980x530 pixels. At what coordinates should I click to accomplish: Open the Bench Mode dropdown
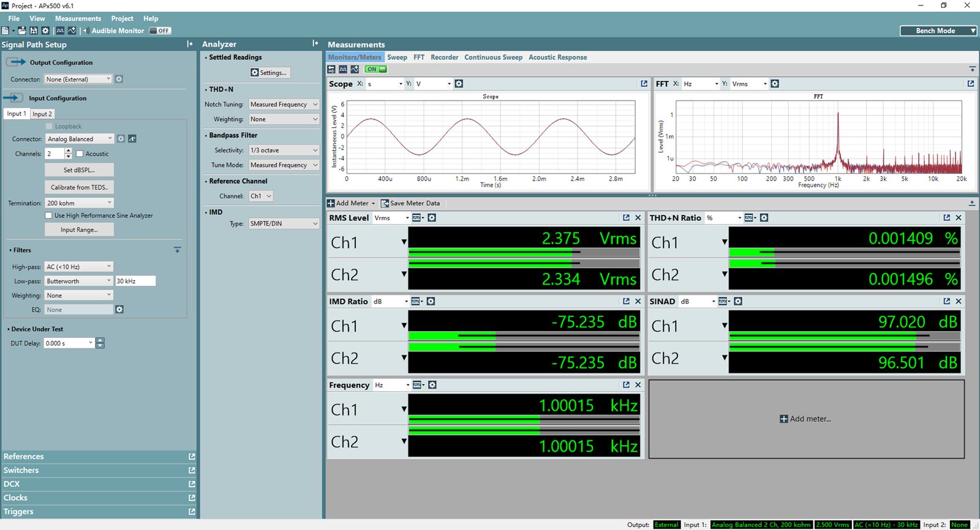938,31
